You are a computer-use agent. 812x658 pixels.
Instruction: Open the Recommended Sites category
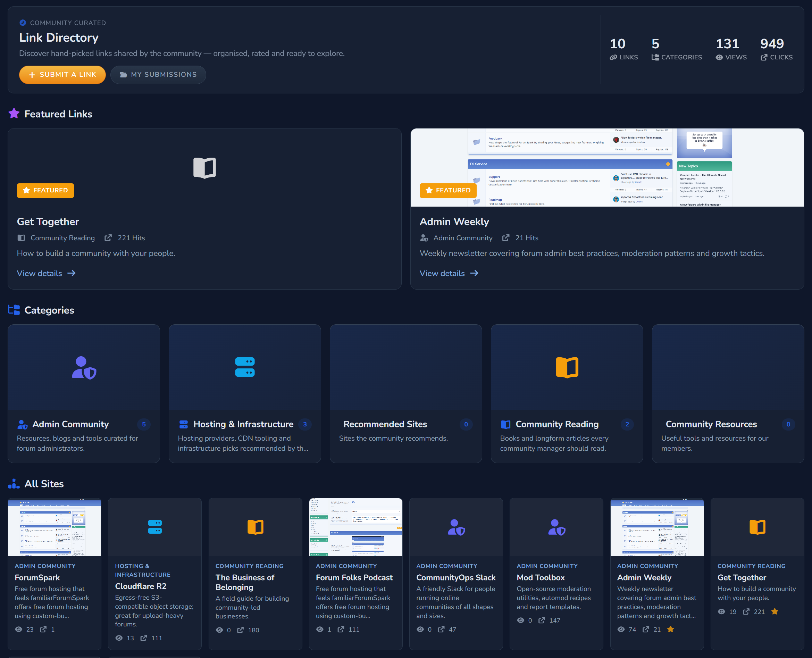click(385, 424)
